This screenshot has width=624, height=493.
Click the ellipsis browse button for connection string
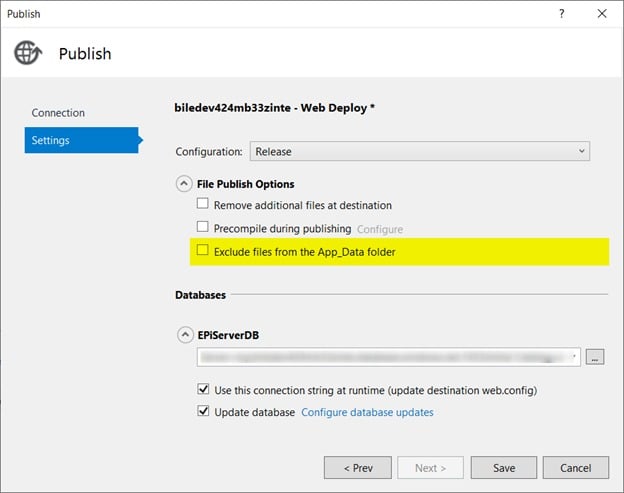595,357
